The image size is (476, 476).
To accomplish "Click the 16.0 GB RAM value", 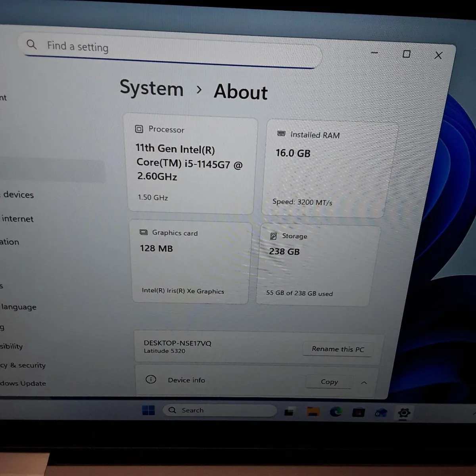I will coord(293,153).
